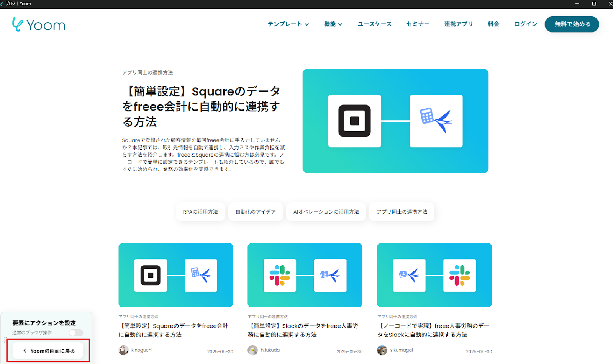
Task: Click s.kumagai's author avatar
Action: 382,350
